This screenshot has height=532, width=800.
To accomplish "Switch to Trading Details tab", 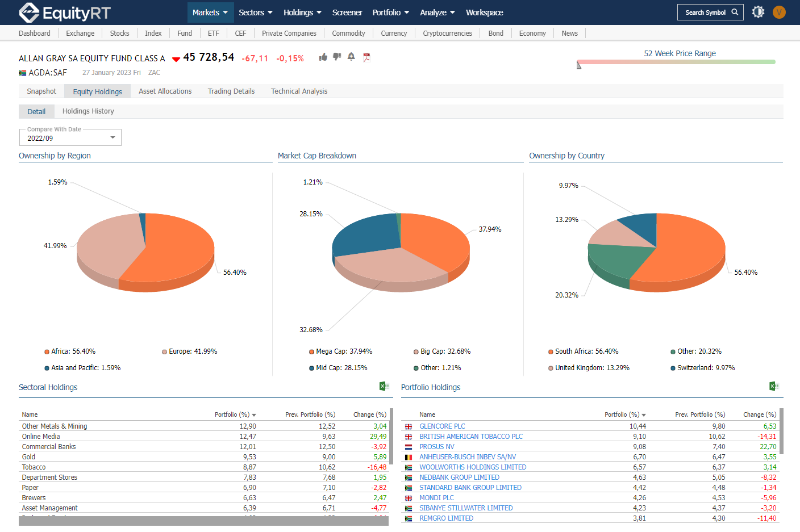I will click(231, 91).
